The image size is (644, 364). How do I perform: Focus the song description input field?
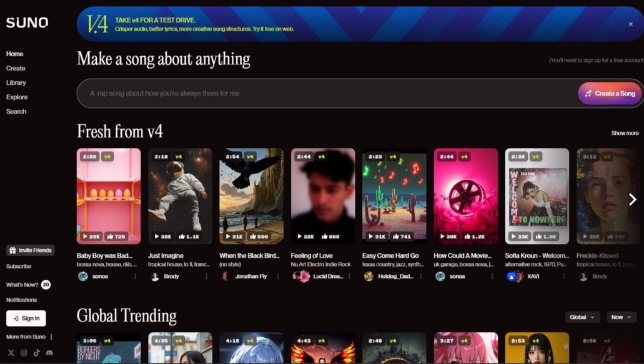coord(327,94)
